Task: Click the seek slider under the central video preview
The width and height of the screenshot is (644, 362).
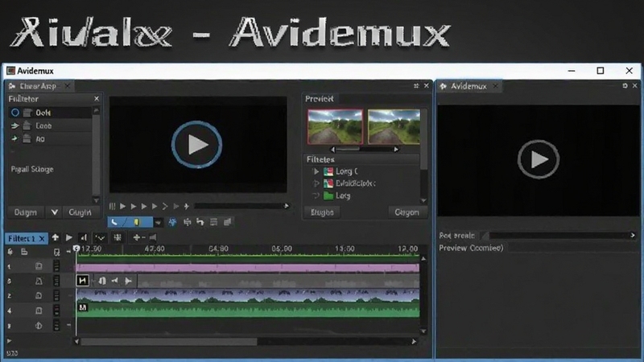Action: point(242,206)
